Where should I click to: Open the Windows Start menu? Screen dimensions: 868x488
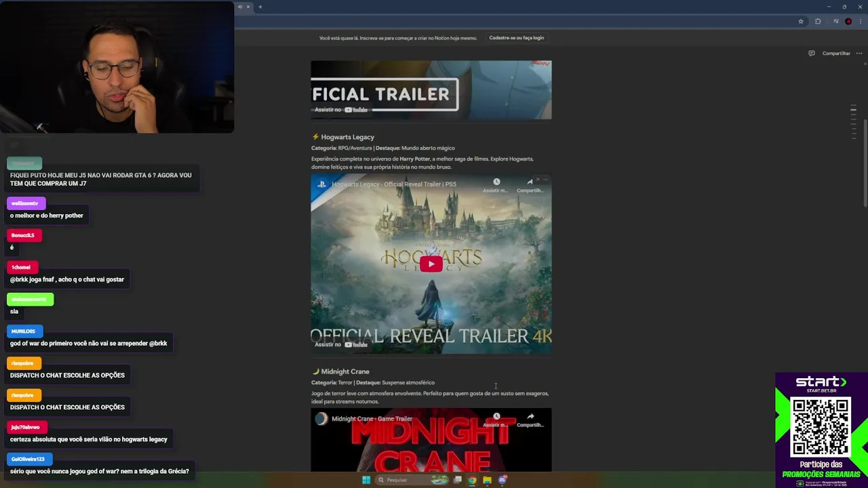[x=366, y=480]
